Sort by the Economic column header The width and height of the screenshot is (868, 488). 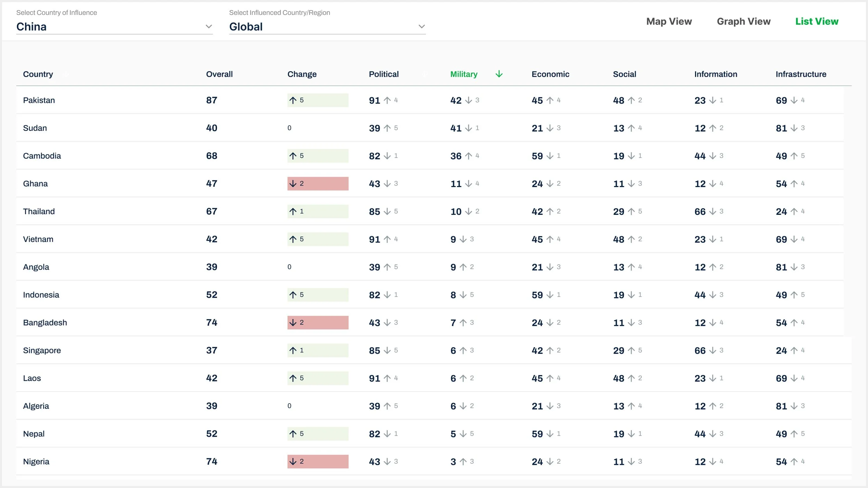(550, 74)
